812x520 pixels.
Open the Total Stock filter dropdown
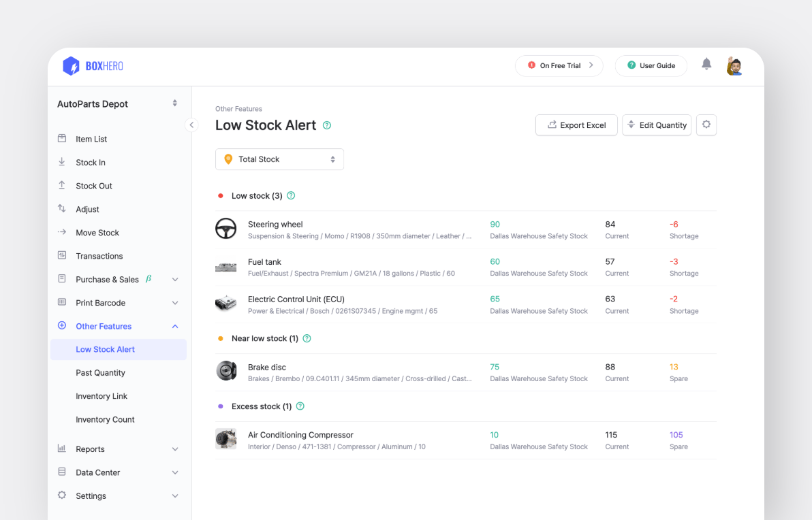tap(279, 159)
